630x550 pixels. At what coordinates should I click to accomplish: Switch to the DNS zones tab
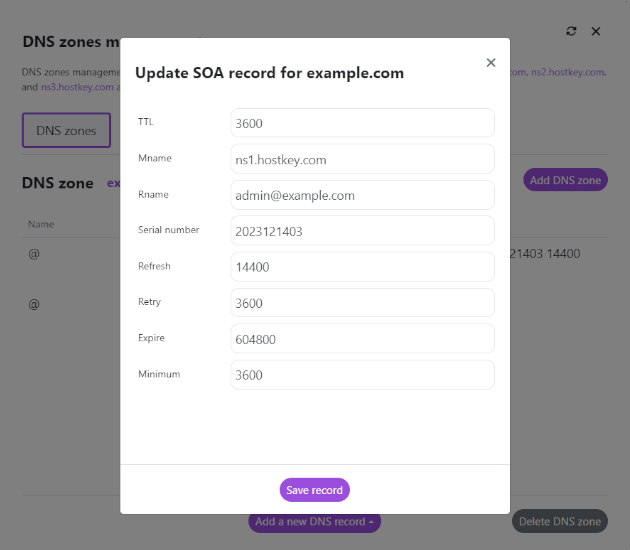(66, 131)
